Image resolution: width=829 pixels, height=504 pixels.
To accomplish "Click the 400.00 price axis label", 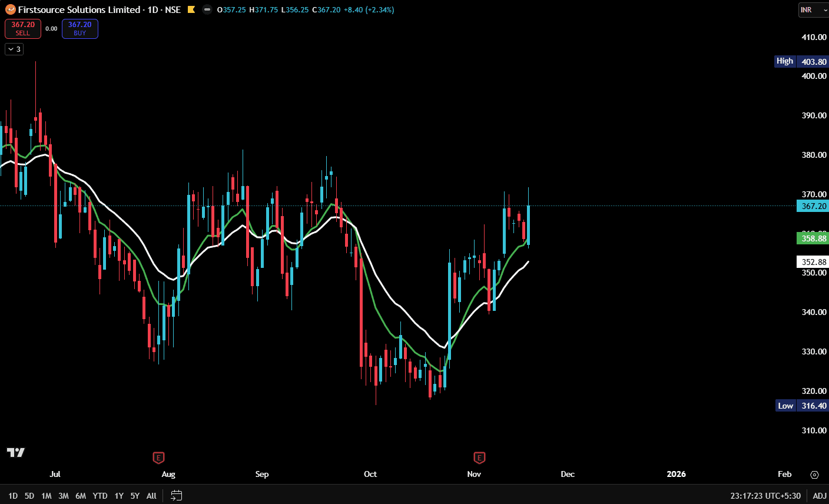I will click(814, 76).
